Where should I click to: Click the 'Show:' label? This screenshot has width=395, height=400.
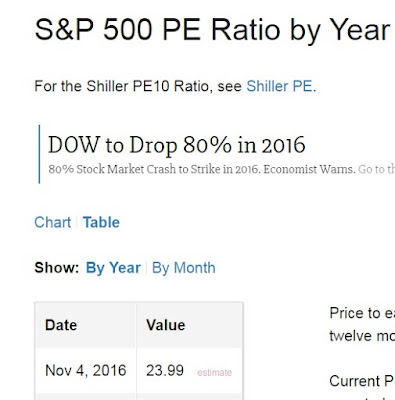point(57,268)
